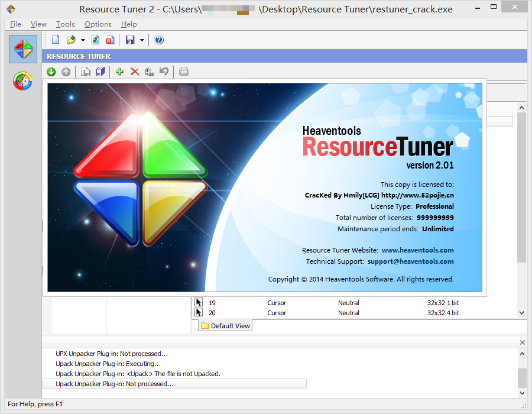Screen dimensions: 532x414
Task: Click the cursor icon in row 20
Action: [199, 312]
